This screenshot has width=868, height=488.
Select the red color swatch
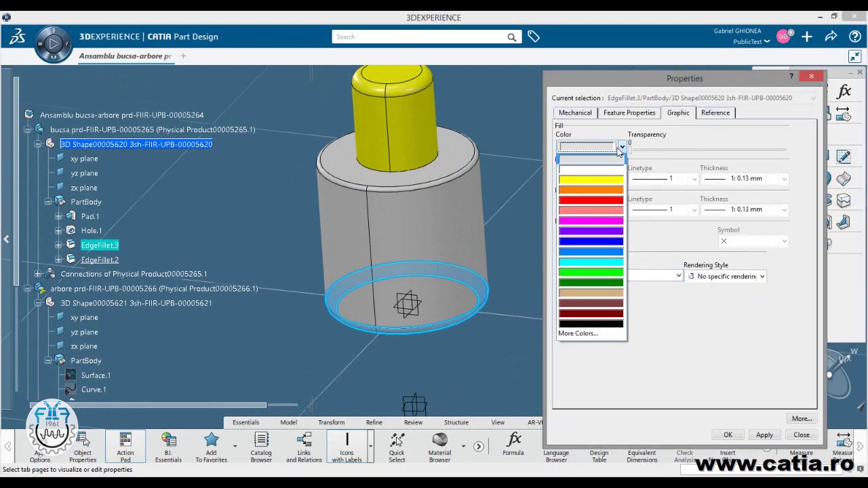[591, 200]
